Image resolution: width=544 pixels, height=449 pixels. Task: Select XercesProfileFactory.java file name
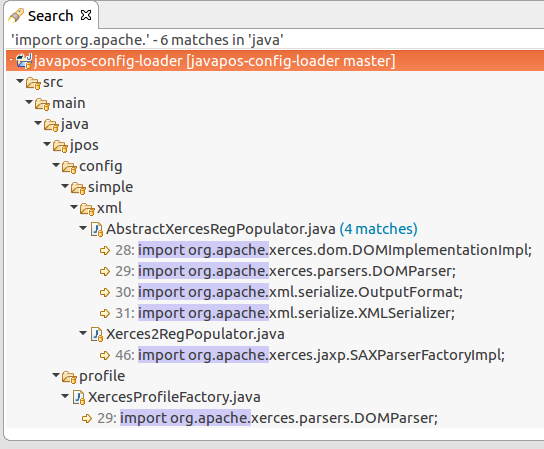click(x=174, y=397)
